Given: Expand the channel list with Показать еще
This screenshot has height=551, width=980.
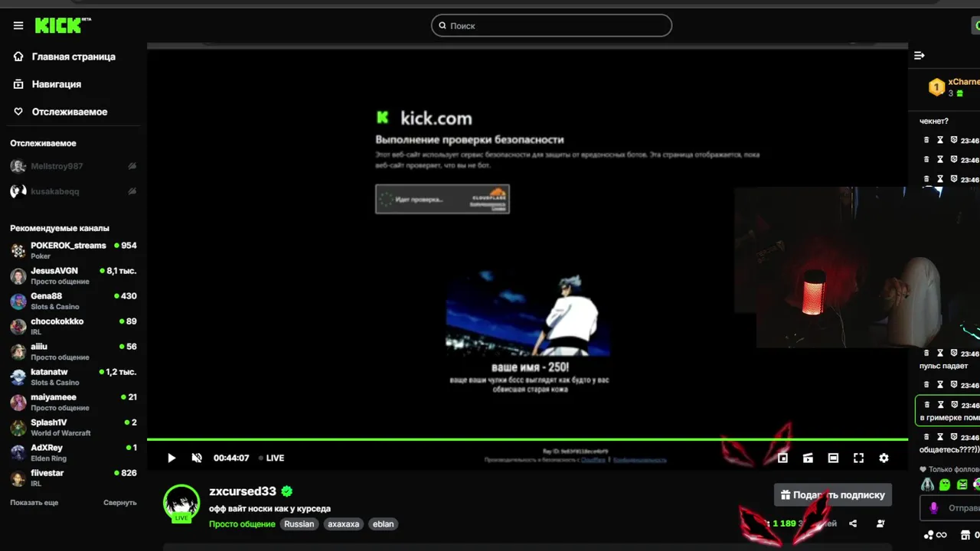Looking at the screenshot, I should point(34,503).
